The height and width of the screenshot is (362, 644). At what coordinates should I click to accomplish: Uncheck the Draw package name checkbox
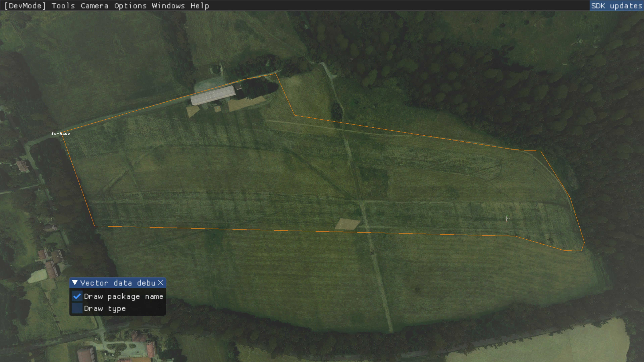point(77,296)
